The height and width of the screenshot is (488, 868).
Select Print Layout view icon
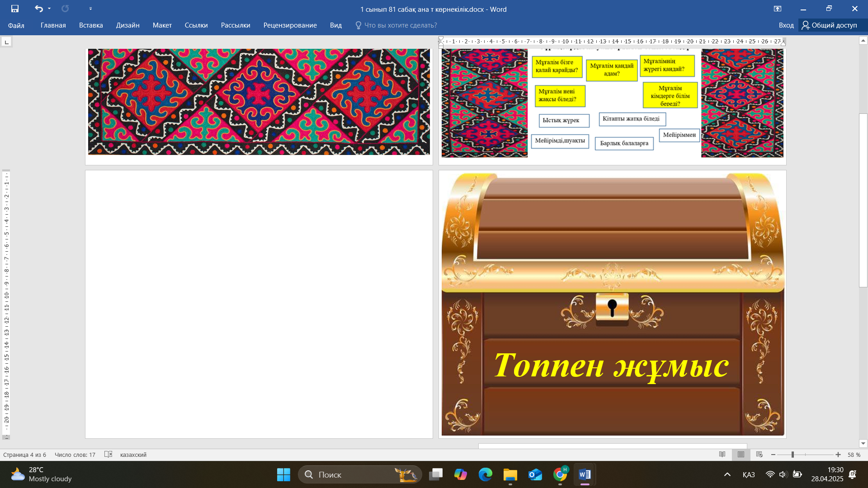pyautogui.click(x=741, y=455)
